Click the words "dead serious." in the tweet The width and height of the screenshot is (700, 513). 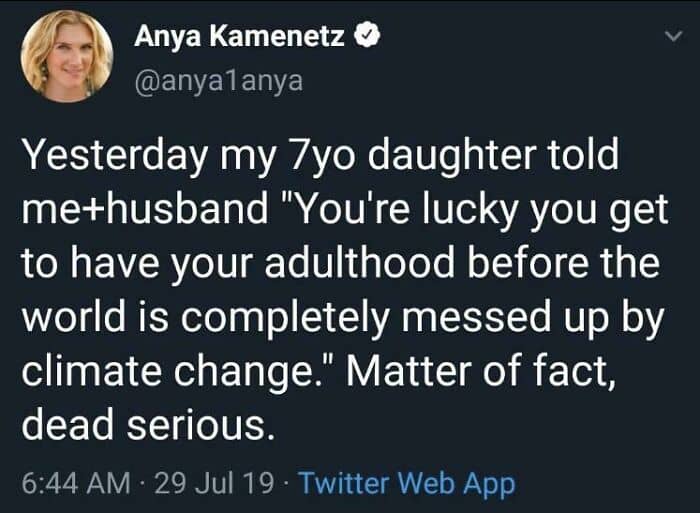148,424
